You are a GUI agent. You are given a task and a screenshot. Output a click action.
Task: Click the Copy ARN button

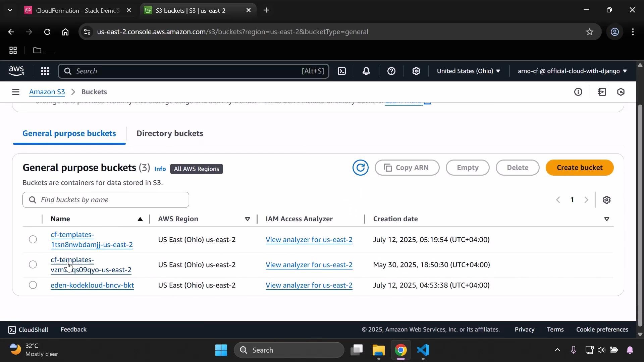point(407,168)
